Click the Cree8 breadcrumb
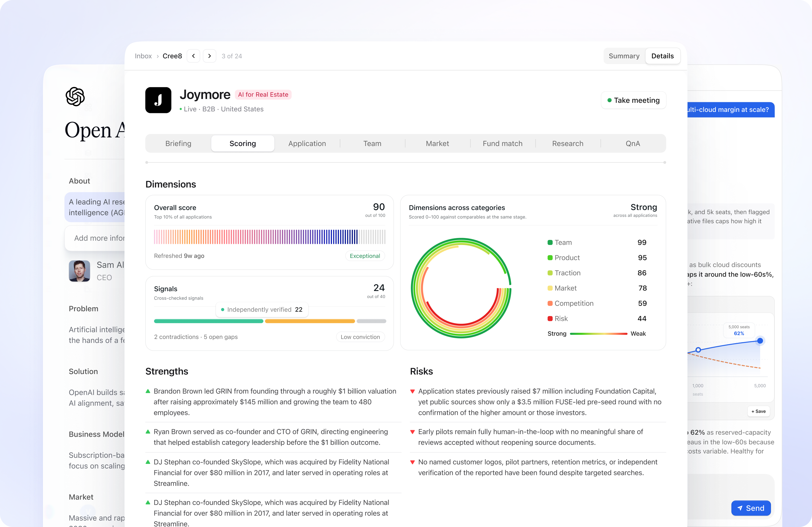This screenshot has width=812, height=527. [172, 56]
